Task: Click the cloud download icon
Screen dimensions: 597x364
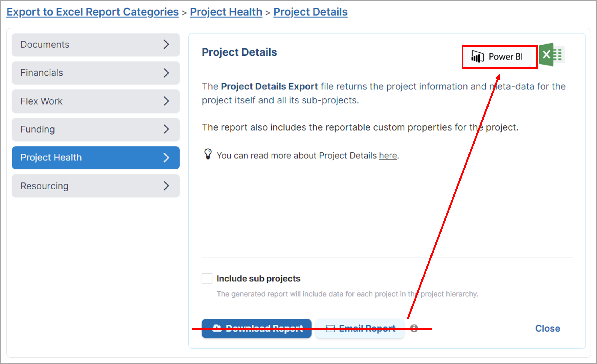Action: point(217,328)
